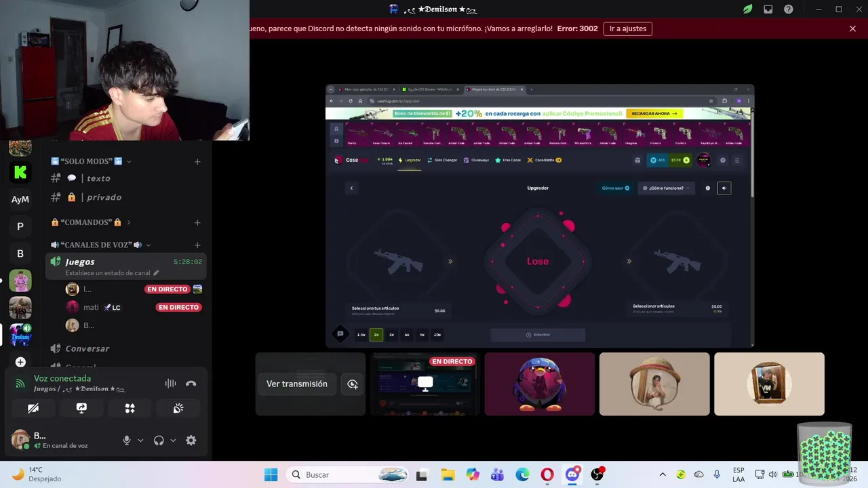
Task: Select the 3x multiplier
Action: click(391, 335)
